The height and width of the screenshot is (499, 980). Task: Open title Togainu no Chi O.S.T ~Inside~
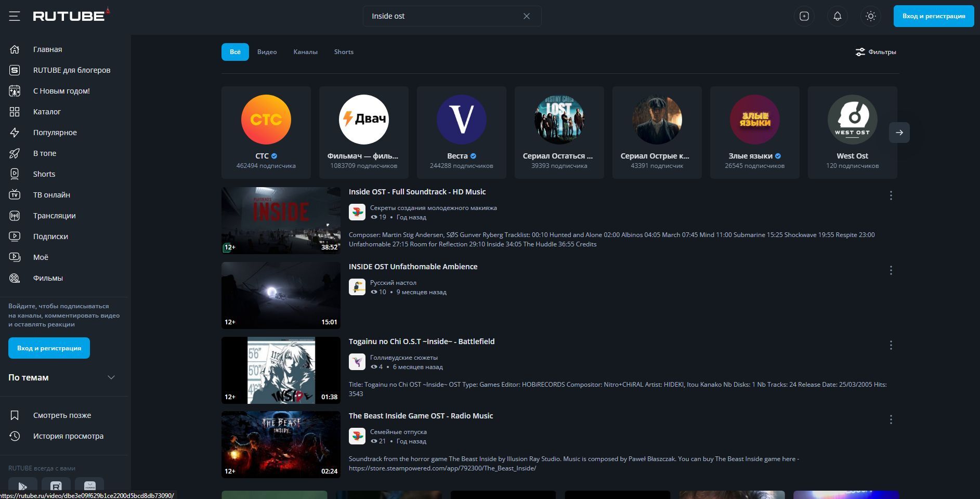422,342
